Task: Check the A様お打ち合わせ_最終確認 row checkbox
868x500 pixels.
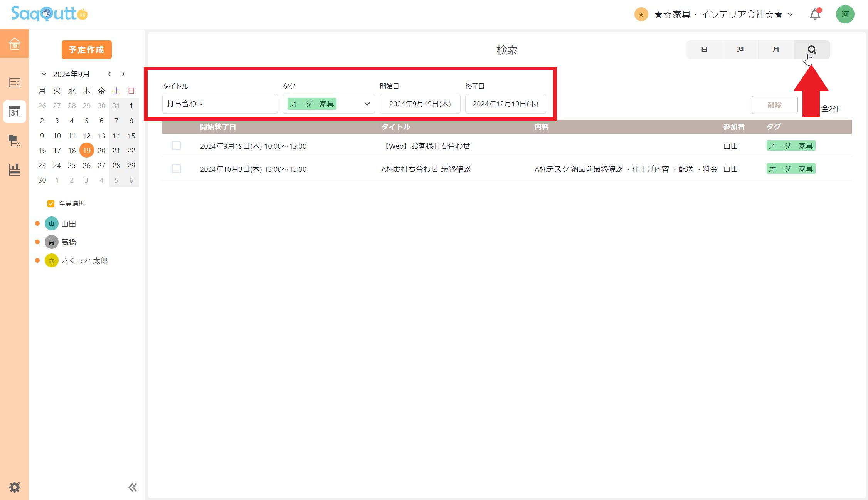Action: pyautogui.click(x=176, y=169)
